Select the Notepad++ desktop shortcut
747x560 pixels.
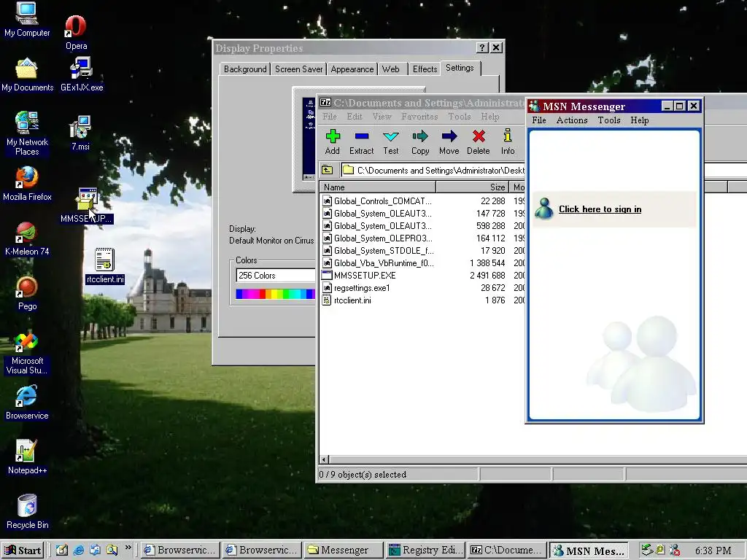click(27, 457)
